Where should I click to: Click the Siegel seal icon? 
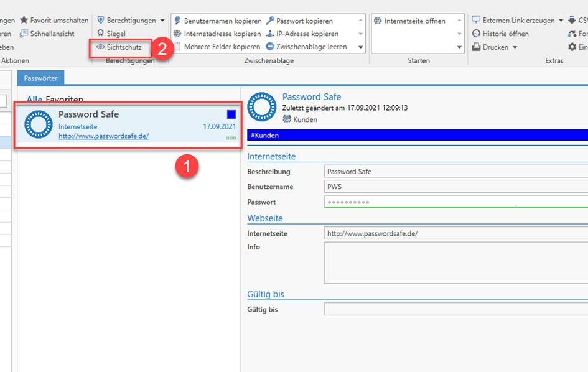click(101, 34)
